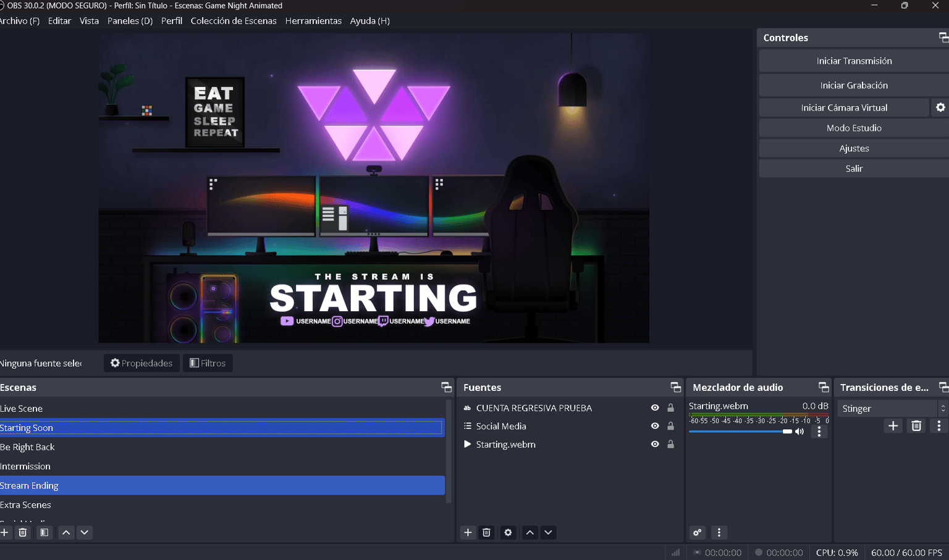Add a new scene with the plus icon
This screenshot has height=560, width=949.
(x=4, y=532)
